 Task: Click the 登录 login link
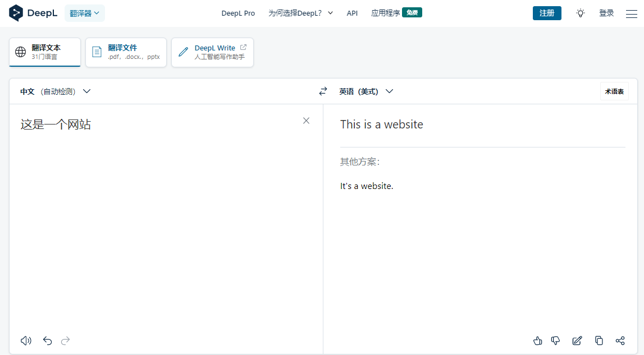coord(606,13)
